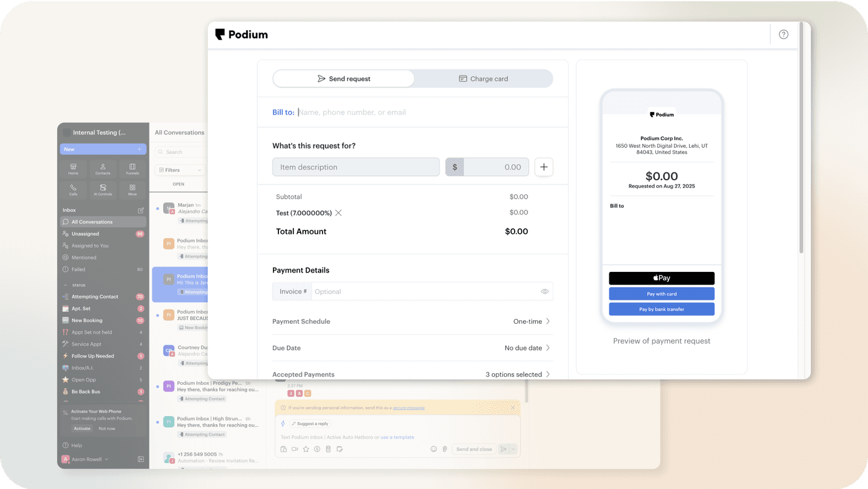
Task: Click the More icon in the sidebar
Action: click(132, 190)
